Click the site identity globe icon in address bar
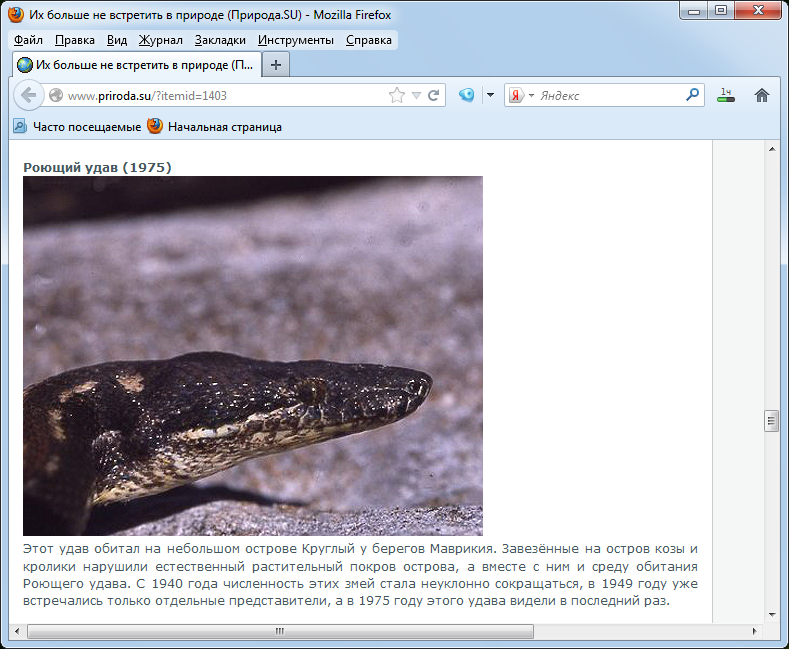The height and width of the screenshot is (649, 789). point(56,96)
